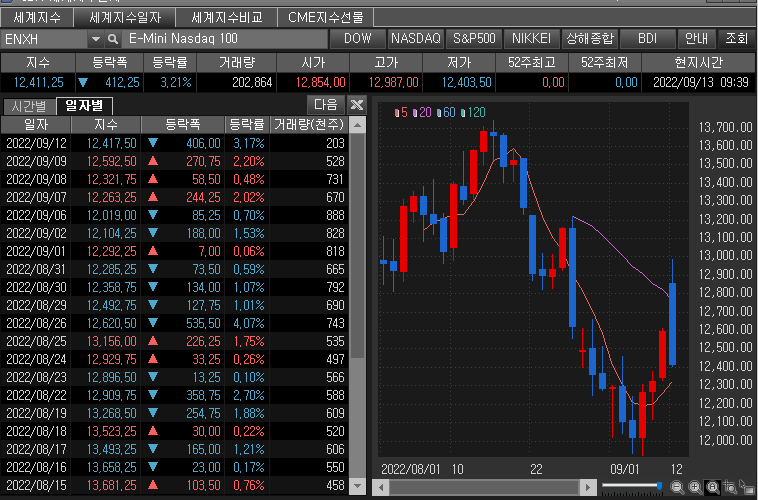
Task: Click the ENXH symbol input field
Action: pos(44,39)
